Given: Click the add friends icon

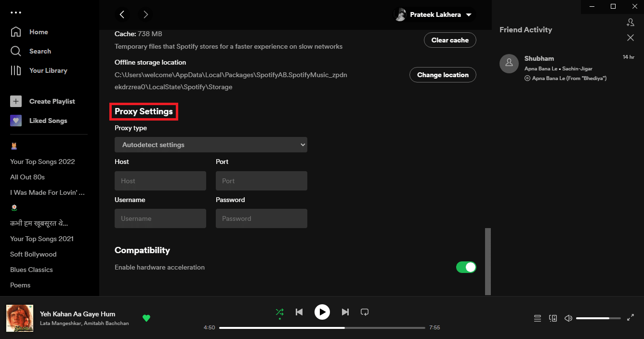Looking at the screenshot, I should pyautogui.click(x=630, y=22).
